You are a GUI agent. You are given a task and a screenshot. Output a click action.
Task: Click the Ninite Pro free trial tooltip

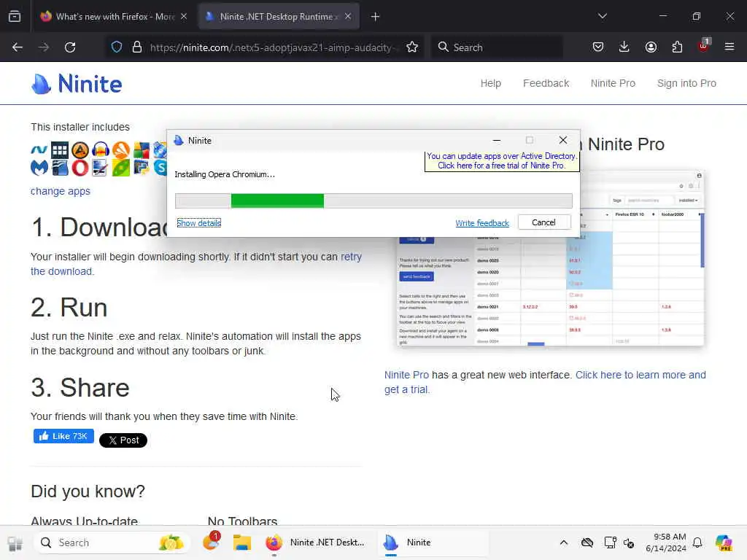click(501, 161)
